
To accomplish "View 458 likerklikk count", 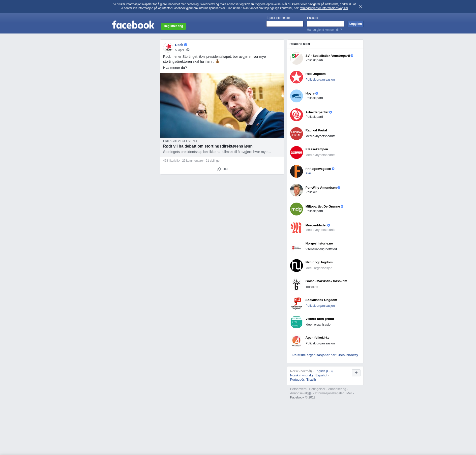I will (172, 161).
